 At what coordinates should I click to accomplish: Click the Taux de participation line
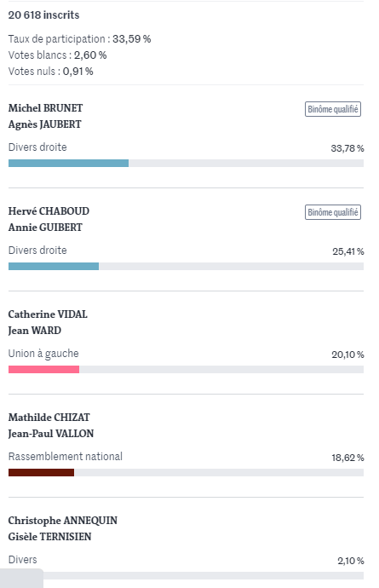tap(79, 39)
